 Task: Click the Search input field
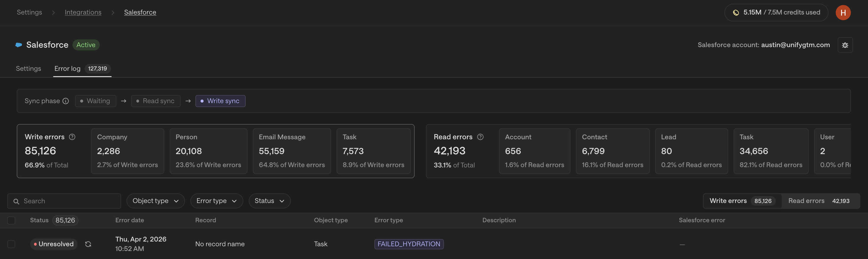[64, 201]
